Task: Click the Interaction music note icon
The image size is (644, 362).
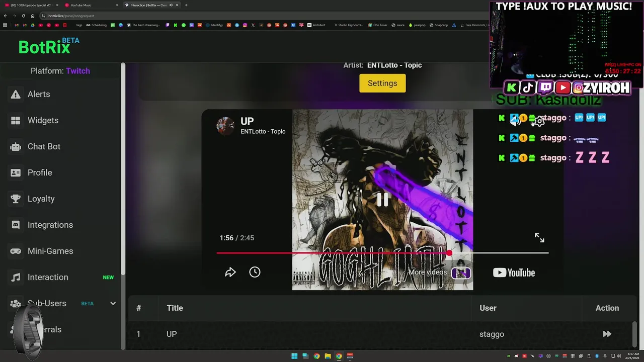Action: tap(16, 277)
